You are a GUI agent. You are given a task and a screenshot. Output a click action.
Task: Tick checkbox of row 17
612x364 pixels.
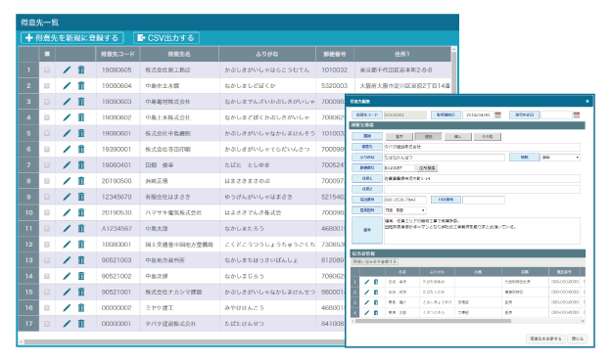pyautogui.click(x=47, y=324)
